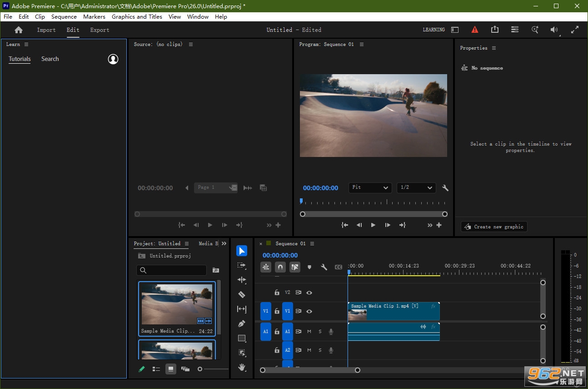Screen dimensions: 588x389
Task: Click the LEARNING workspace label
Action: 434,30
